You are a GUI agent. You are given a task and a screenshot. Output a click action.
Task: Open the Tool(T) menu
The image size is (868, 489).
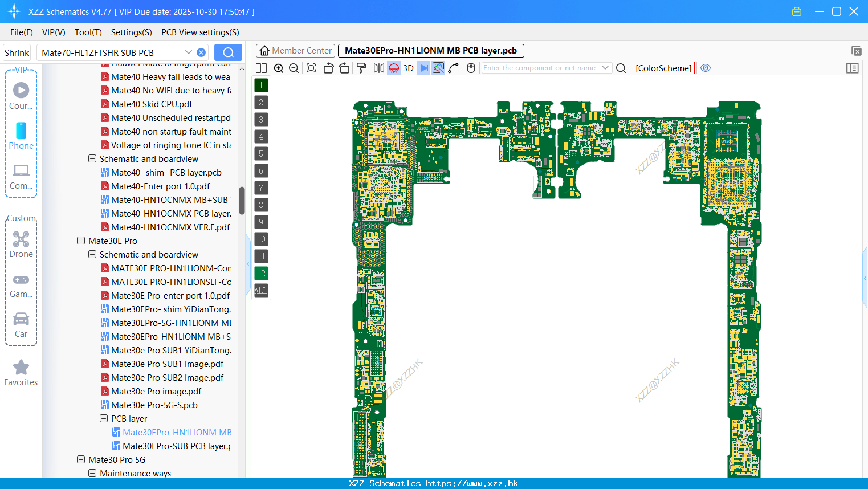(88, 32)
